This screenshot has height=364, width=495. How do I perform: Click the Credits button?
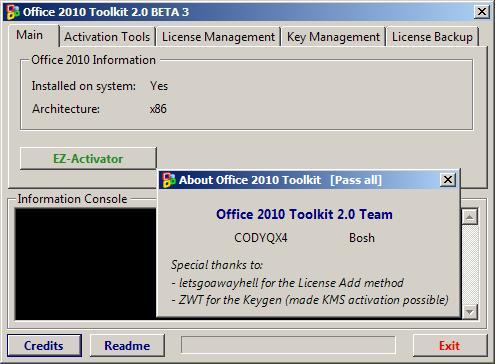(x=44, y=345)
